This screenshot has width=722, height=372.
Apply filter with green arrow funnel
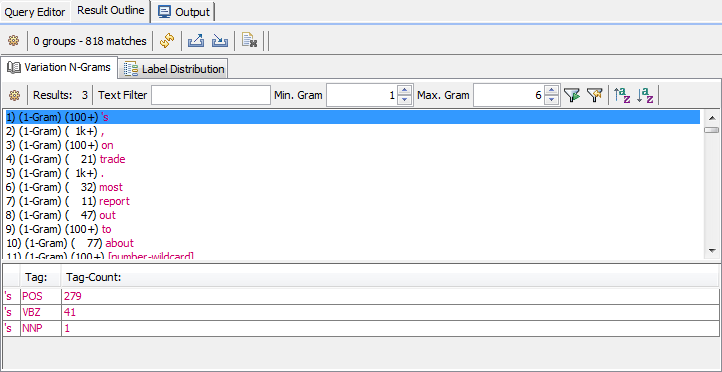click(572, 95)
